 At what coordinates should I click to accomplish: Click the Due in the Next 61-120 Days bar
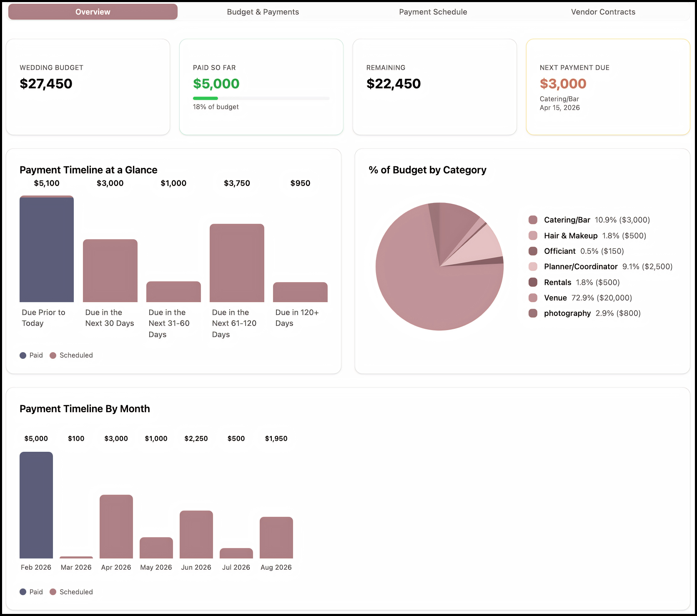[x=237, y=263]
